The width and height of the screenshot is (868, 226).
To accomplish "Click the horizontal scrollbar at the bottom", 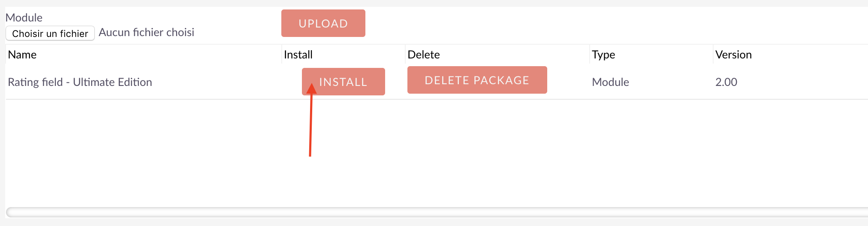I will pos(437,212).
